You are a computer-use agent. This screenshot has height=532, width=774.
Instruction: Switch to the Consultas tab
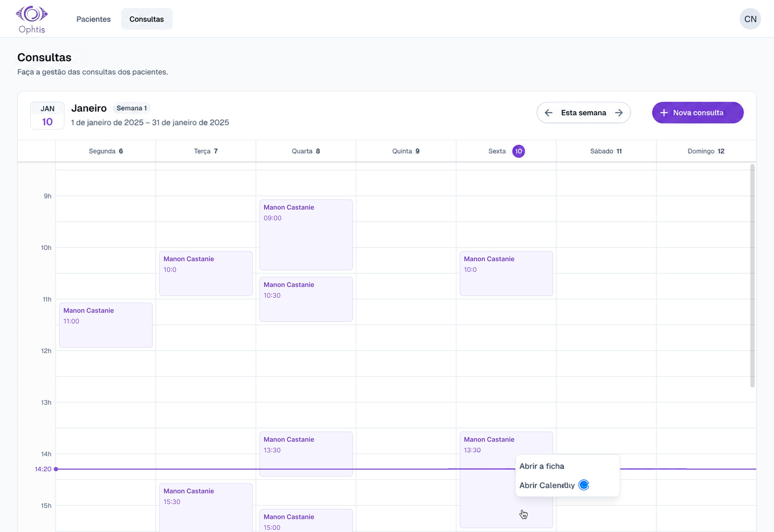pos(147,19)
